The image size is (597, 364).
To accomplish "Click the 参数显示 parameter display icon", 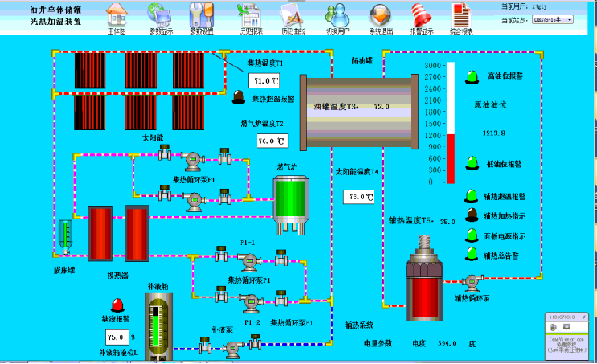I will pyautogui.click(x=160, y=16).
